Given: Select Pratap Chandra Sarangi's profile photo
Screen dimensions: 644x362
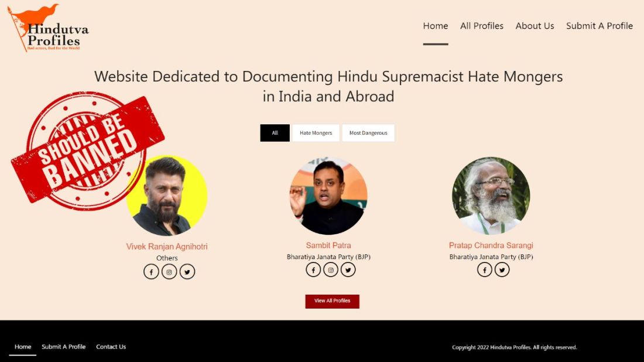Looking at the screenshot, I should pyautogui.click(x=491, y=196).
